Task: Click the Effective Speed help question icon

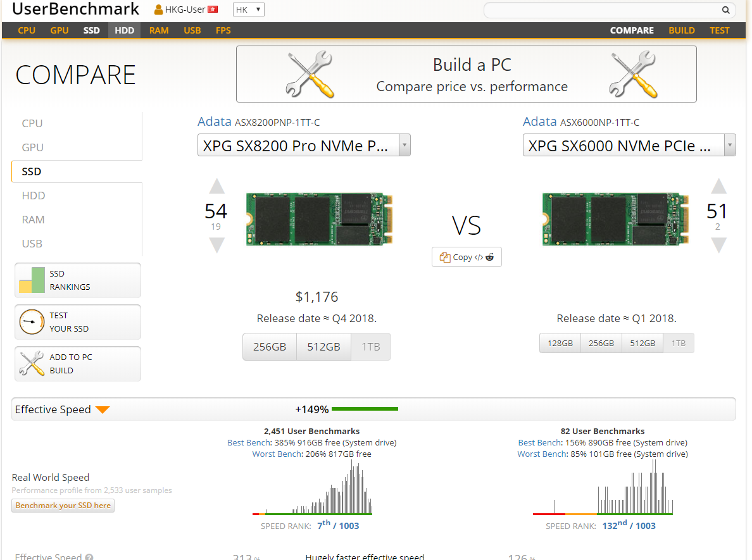Action: click(89, 557)
